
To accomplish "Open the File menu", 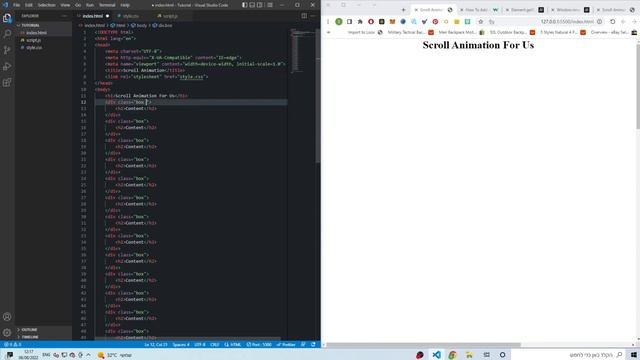I will (16, 5).
